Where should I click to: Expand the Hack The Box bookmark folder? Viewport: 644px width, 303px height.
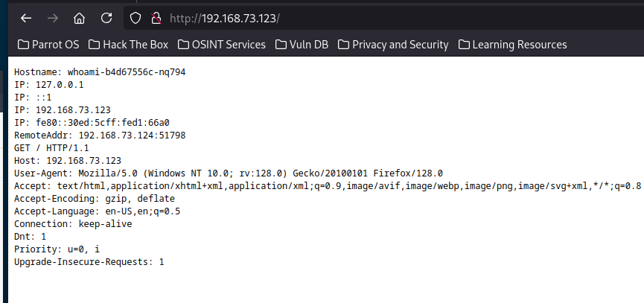[128, 45]
